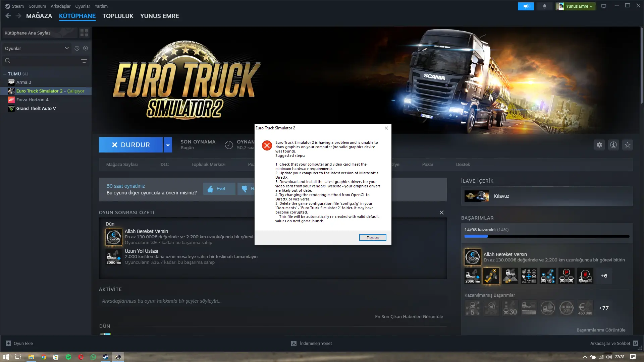Click the 2000 km achievement icon in summary

pyautogui.click(x=114, y=257)
